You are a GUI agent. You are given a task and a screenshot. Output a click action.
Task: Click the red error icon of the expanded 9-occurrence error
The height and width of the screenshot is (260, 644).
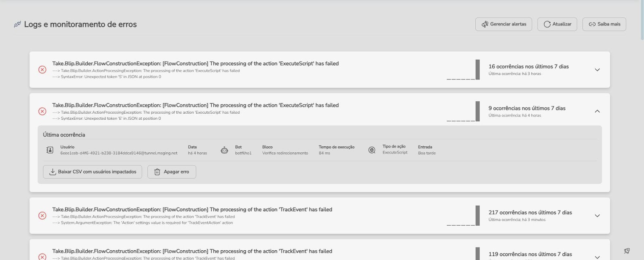tap(42, 111)
